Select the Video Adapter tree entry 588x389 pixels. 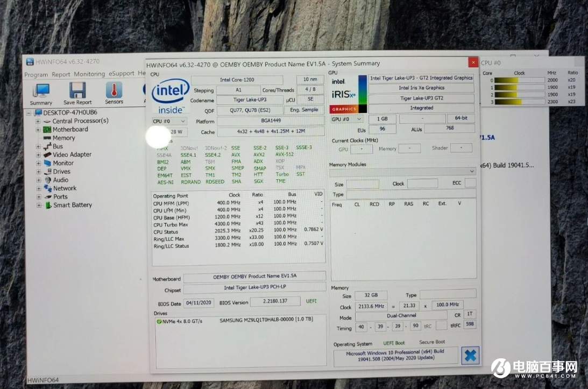(x=72, y=155)
